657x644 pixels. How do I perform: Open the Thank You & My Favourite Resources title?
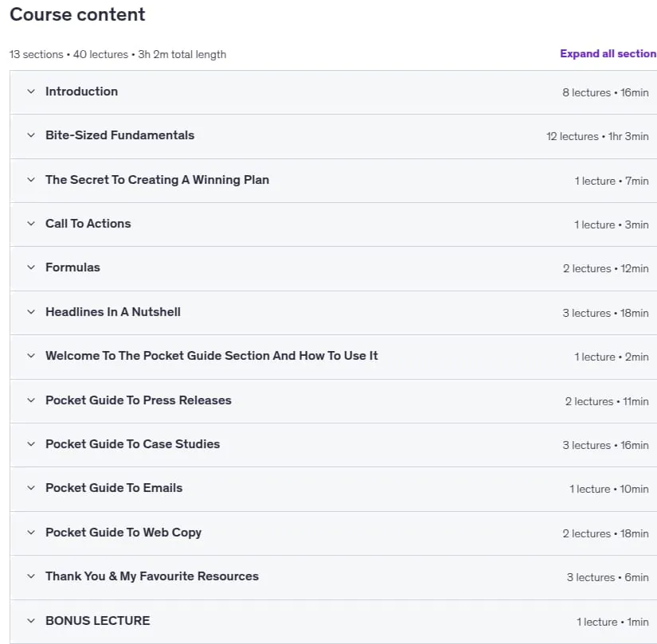coord(152,576)
